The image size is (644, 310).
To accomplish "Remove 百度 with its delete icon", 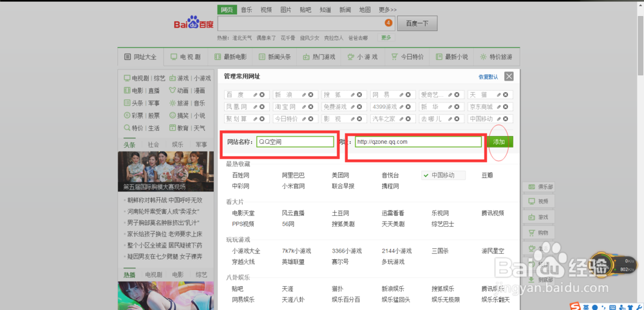I will pos(261,95).
